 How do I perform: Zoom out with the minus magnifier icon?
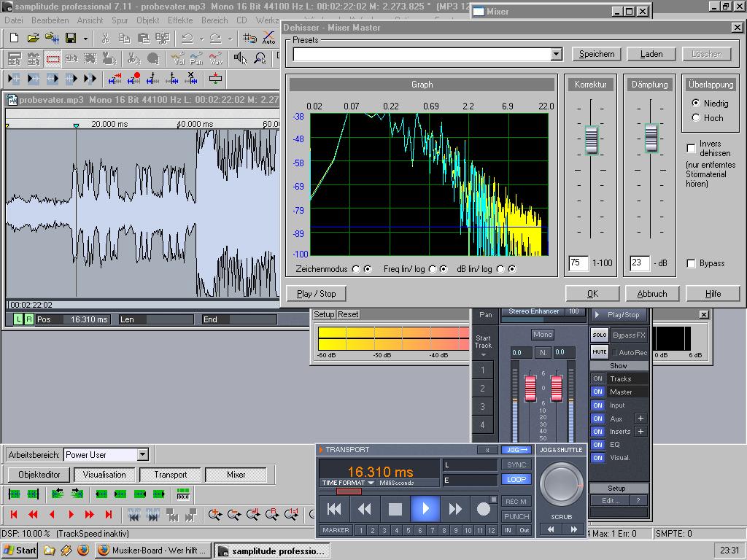(234, 514)
